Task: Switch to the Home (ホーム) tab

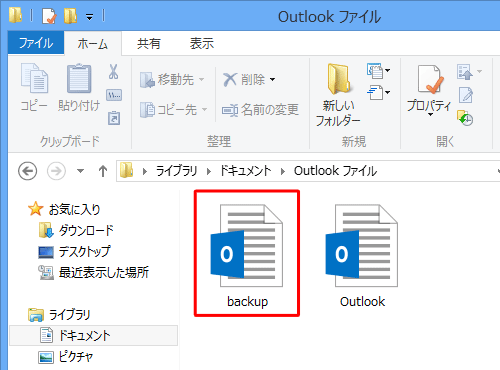Action: pyautogui.click(x=93, y=44)
